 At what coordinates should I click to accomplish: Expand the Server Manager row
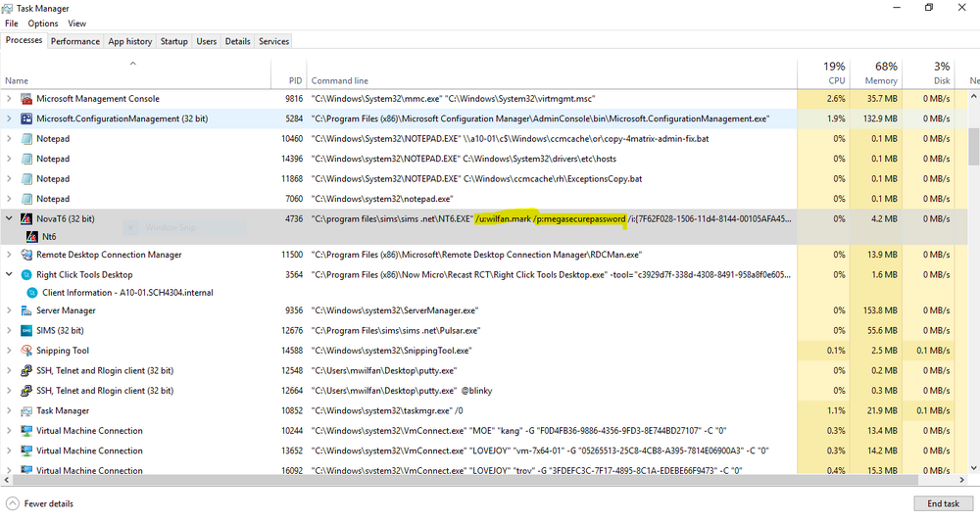pos(9,310)
